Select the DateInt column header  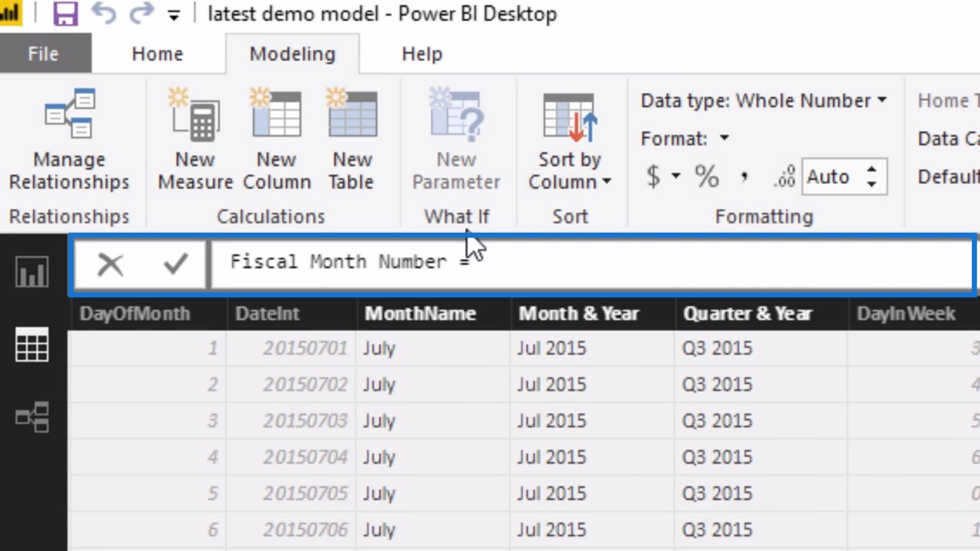[x=292, y=314]
